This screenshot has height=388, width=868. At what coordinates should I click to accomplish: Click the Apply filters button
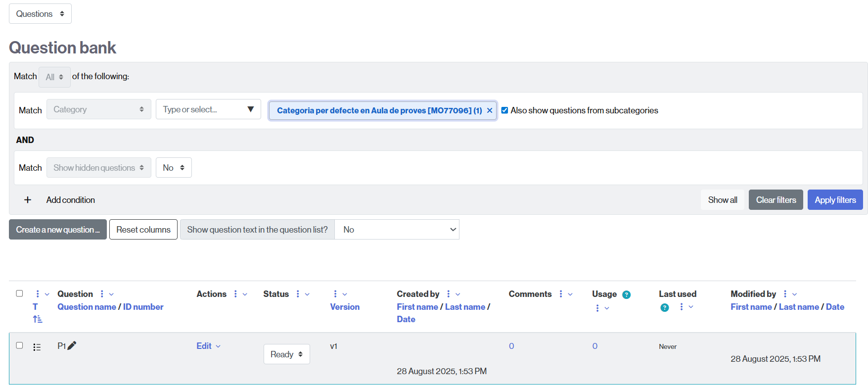pyautogui.click(x=835, y=200)
